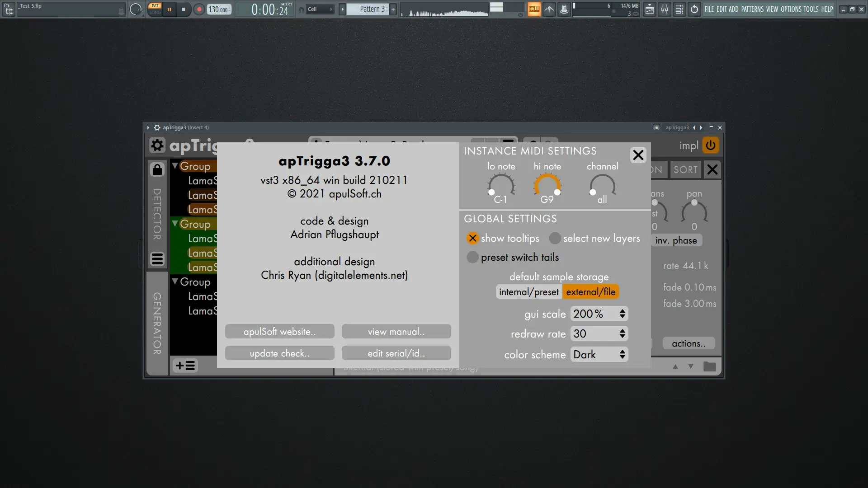Click the lock icon above DETECTOR

click(157, 169)
